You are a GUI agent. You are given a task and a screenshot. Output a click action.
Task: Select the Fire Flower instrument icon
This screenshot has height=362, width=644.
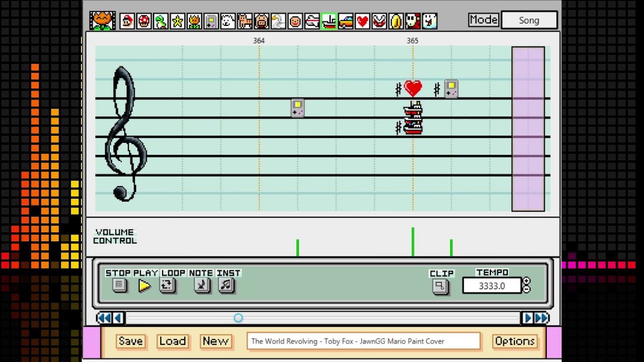coord(194,21)
